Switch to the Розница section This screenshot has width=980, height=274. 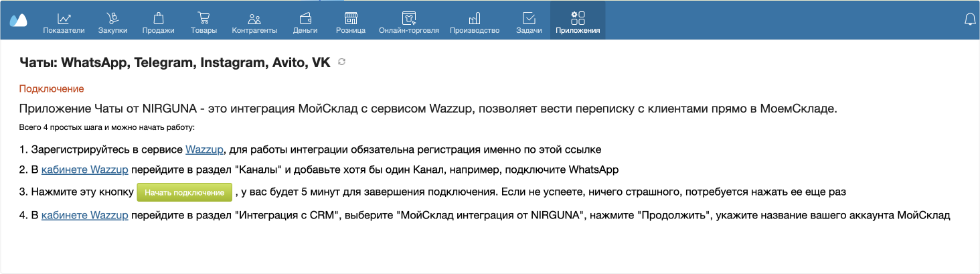(351, 22)
